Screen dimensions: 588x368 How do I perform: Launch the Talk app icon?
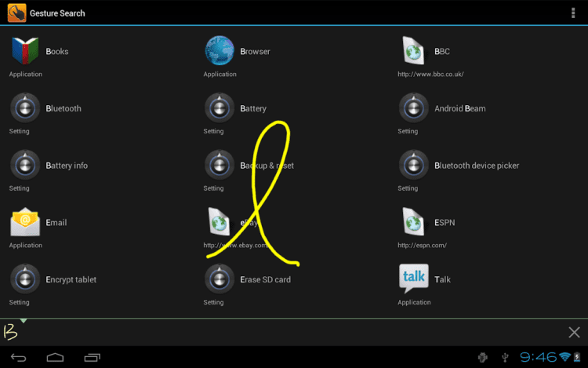[x=414, y=279]
